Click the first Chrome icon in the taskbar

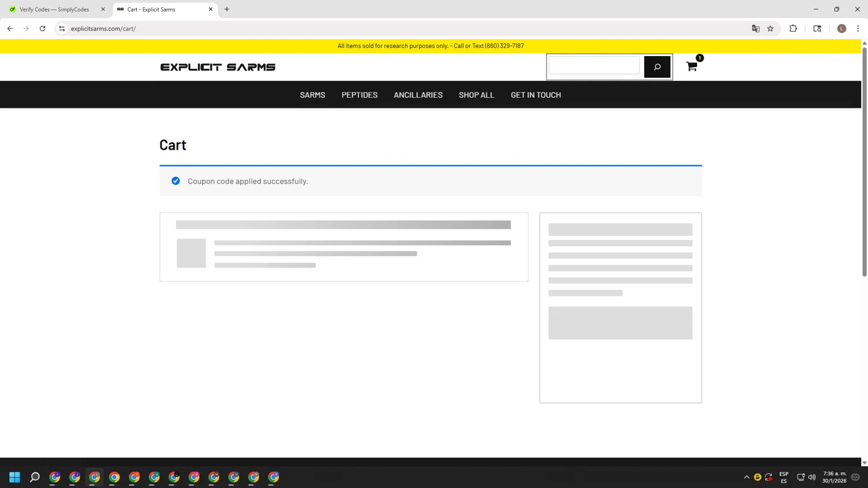[x=55, y=477]
